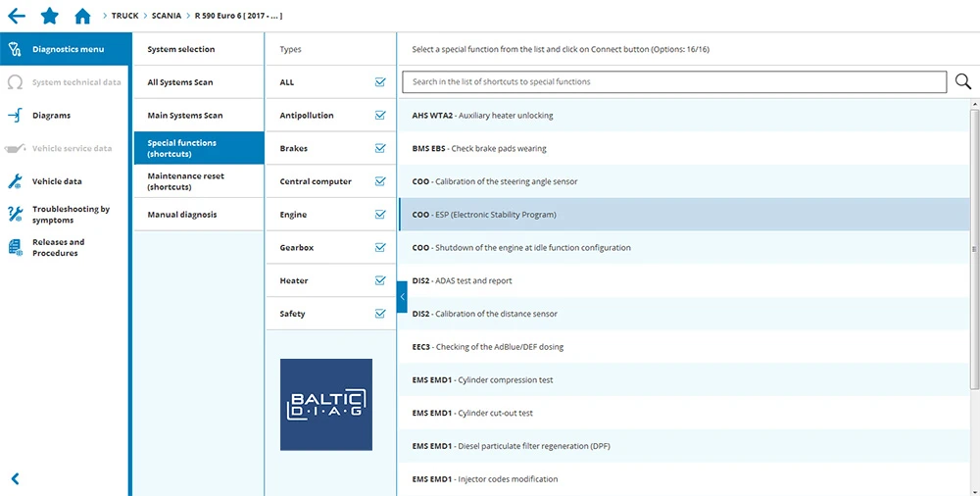Image resolution: width=980 pixels, height=496 pixels.
Task: Select Maintenance reset (shortcuts)
Action: point(199,181)
